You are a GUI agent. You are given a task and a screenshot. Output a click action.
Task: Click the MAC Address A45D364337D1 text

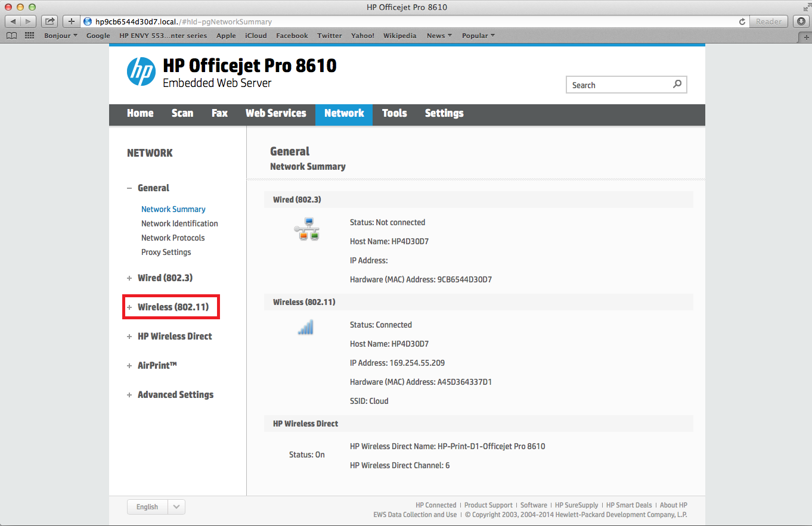421,382
